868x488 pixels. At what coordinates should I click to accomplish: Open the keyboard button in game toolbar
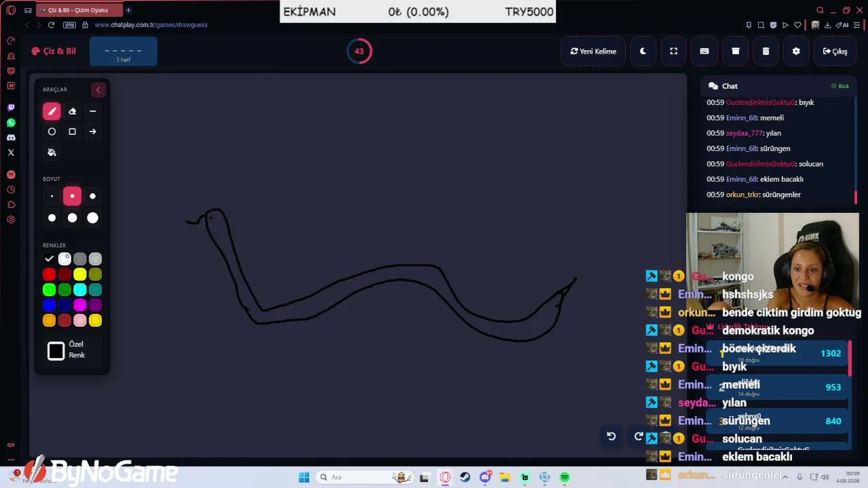pyautogui.click(x=705, y=52)
